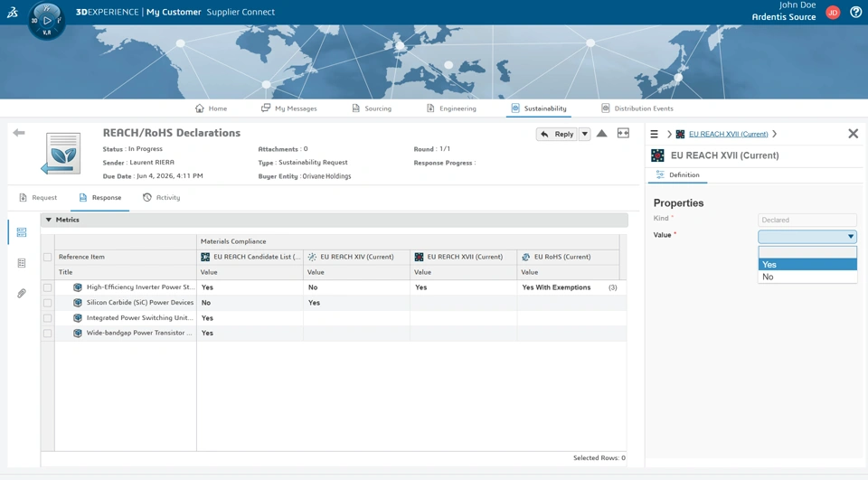
Task: Check the Wide-bandgap Power Transistor checkbox
Action: [48, 334]
